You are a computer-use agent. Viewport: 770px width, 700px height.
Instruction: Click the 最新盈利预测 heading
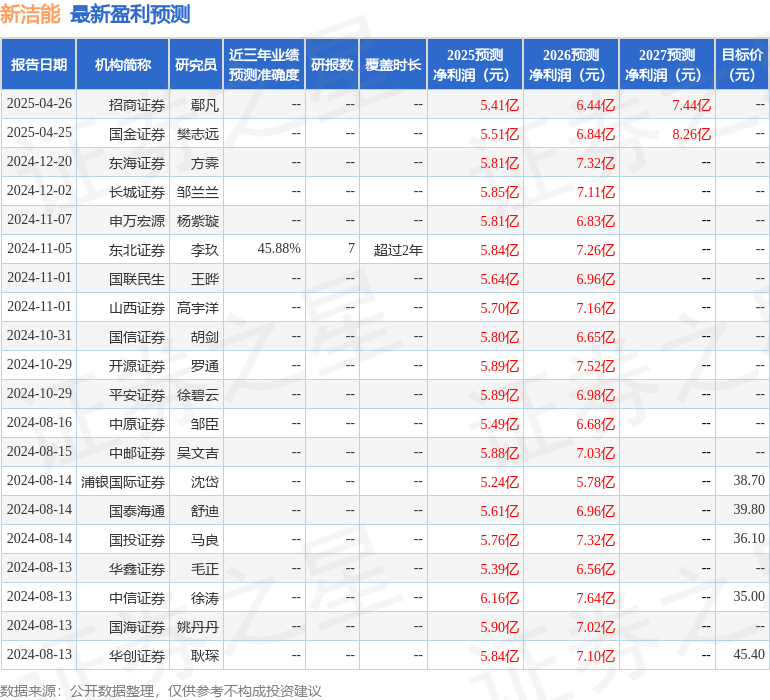[x=130, y=15]
